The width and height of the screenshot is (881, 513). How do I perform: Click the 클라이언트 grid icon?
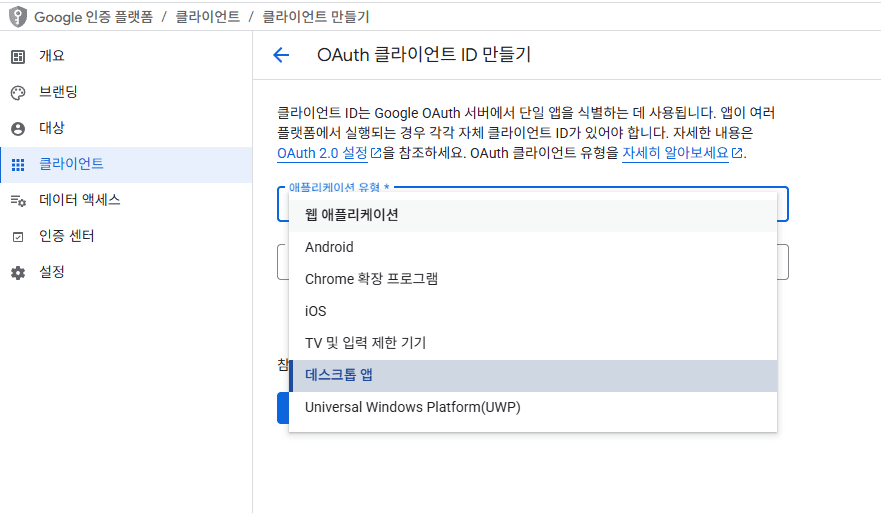coord(18,165)
